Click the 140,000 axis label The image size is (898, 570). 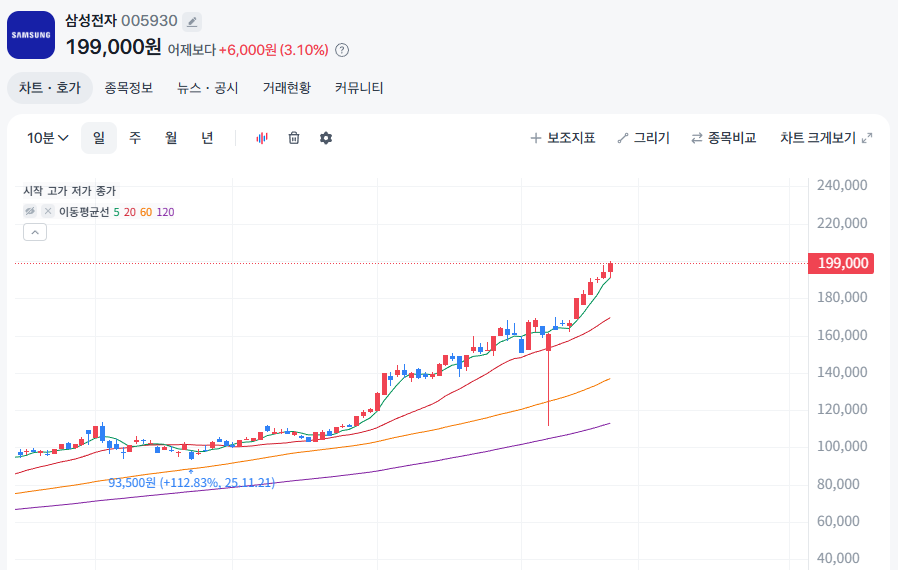pos(842,372)
